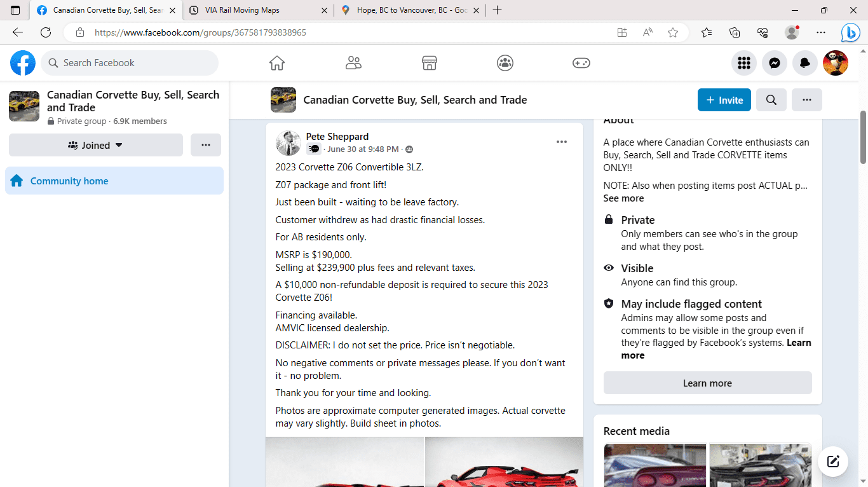Open the Gaming icon
The image size is (868, 487).
[581, 63]
